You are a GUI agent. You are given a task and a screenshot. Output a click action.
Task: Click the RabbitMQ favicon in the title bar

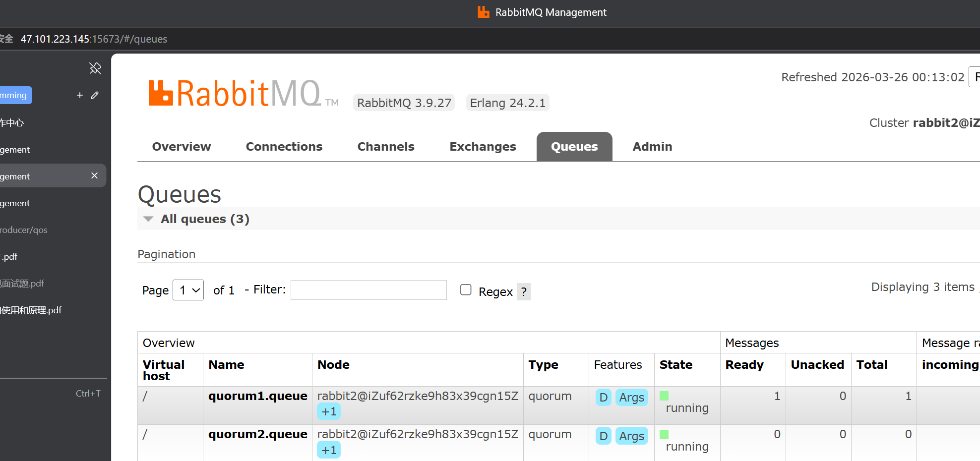tap(484, 12)
